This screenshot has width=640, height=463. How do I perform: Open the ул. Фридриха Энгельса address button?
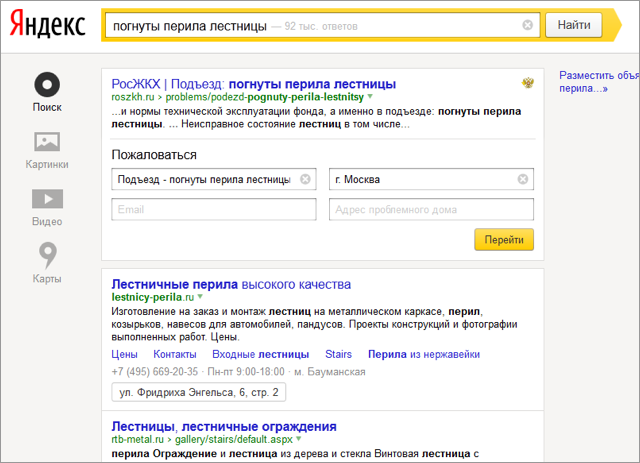(x=199, y=393)
